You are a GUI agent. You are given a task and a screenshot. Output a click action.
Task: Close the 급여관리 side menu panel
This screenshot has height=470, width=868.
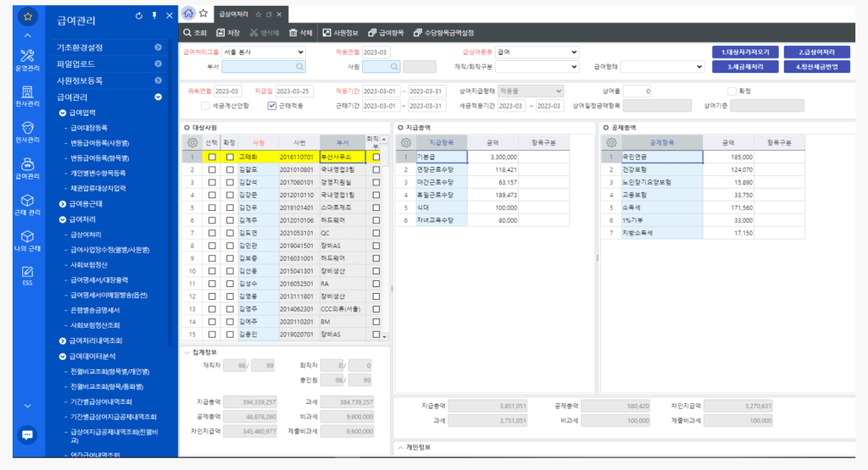coord(170,16)
